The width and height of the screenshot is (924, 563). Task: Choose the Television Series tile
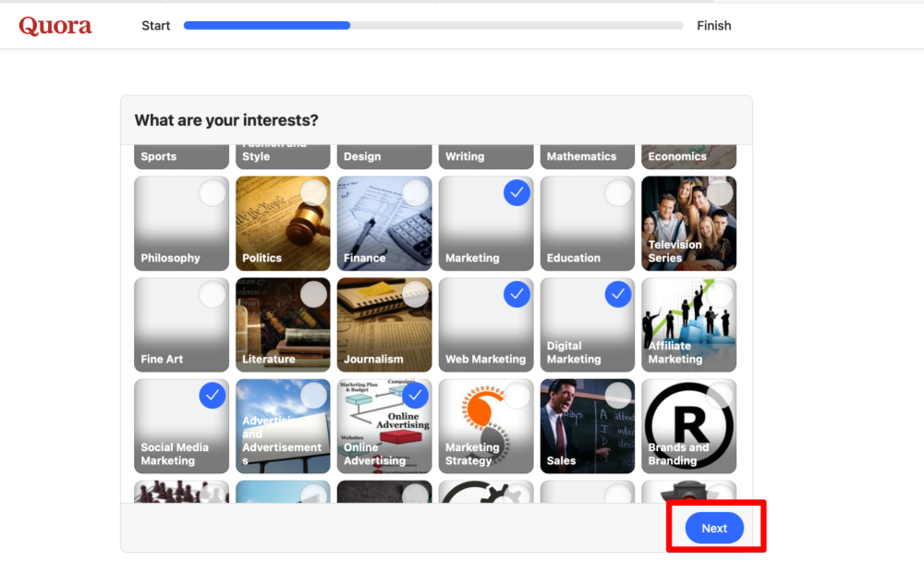click(x=689, y=224)
